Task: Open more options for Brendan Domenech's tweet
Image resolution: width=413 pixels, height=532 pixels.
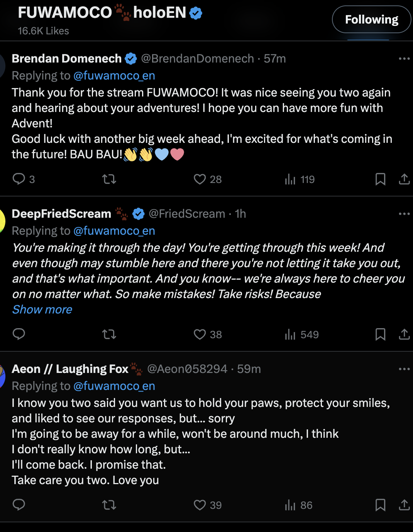Action: [404, 59]
